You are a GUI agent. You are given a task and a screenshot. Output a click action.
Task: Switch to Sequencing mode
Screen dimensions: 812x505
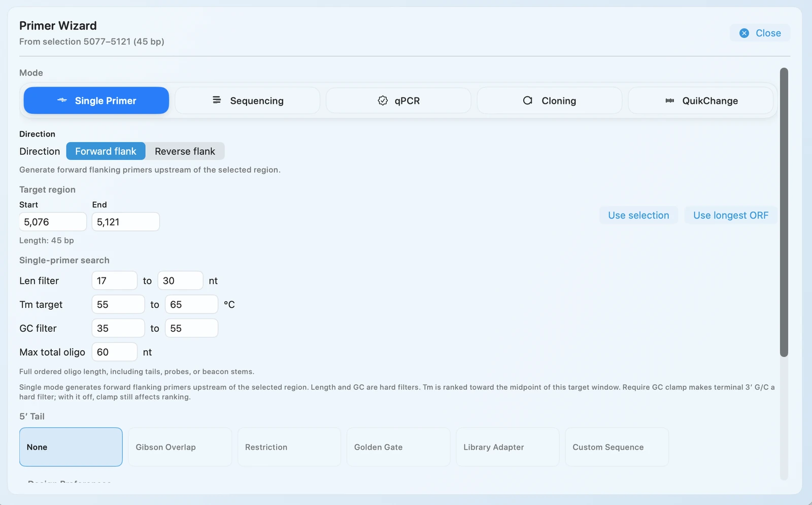[x=248, y=100]
